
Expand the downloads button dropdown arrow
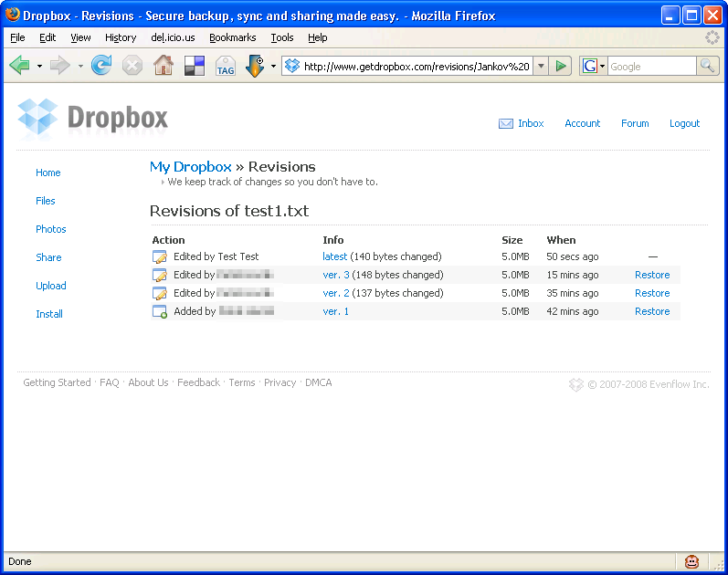coord(273,66)
